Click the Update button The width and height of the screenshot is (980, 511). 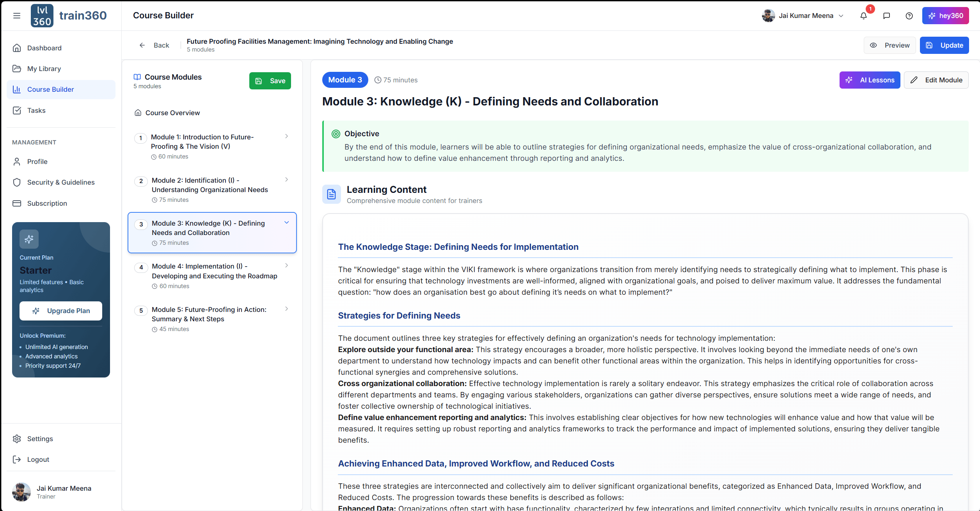tap(944, 45)
